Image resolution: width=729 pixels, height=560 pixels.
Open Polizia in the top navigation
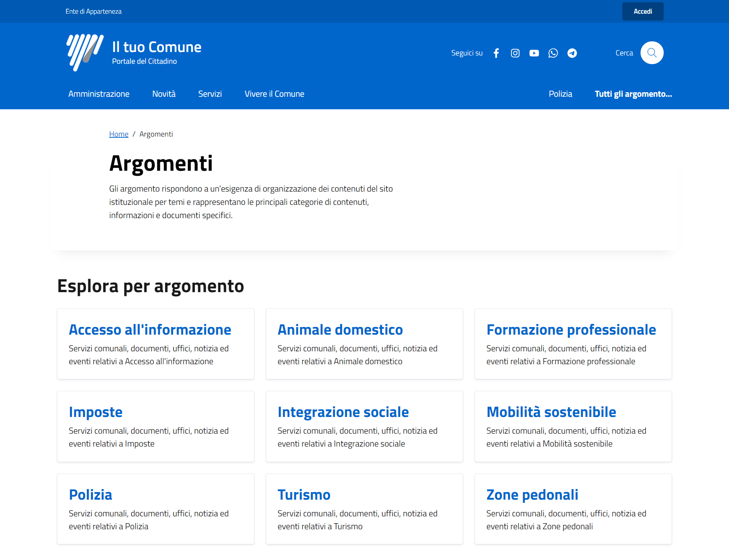(560, 94)
